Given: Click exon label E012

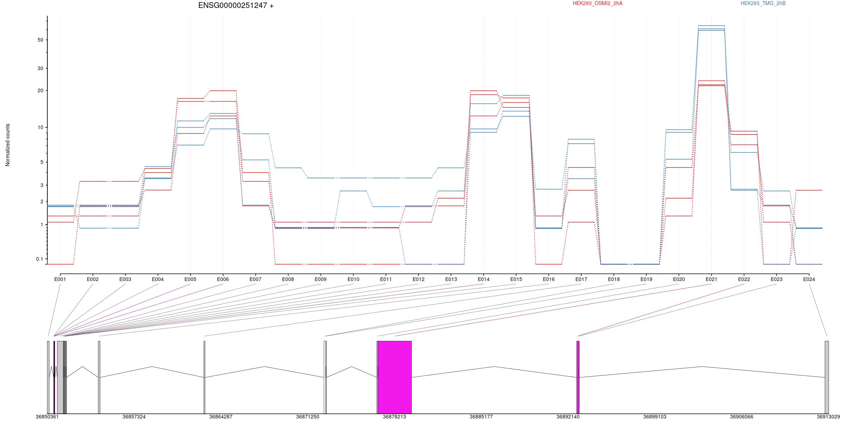Looking at the screenshot, I should coord(418,279).
